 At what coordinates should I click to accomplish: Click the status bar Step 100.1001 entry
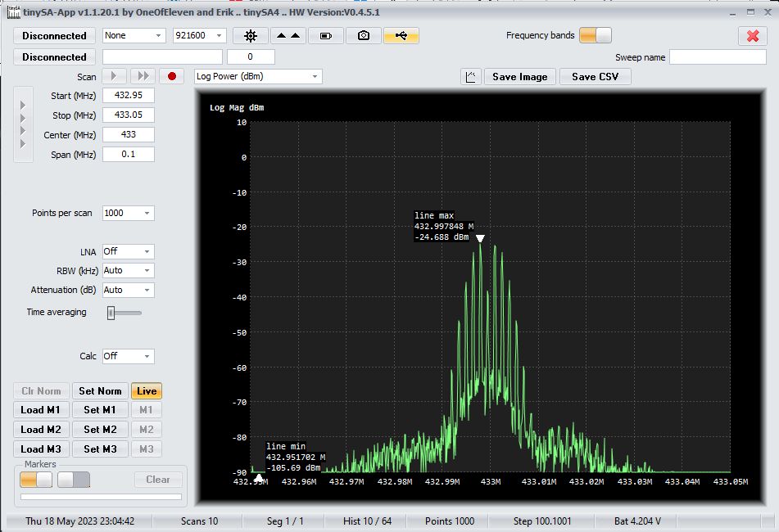click(x=542, y=521)
